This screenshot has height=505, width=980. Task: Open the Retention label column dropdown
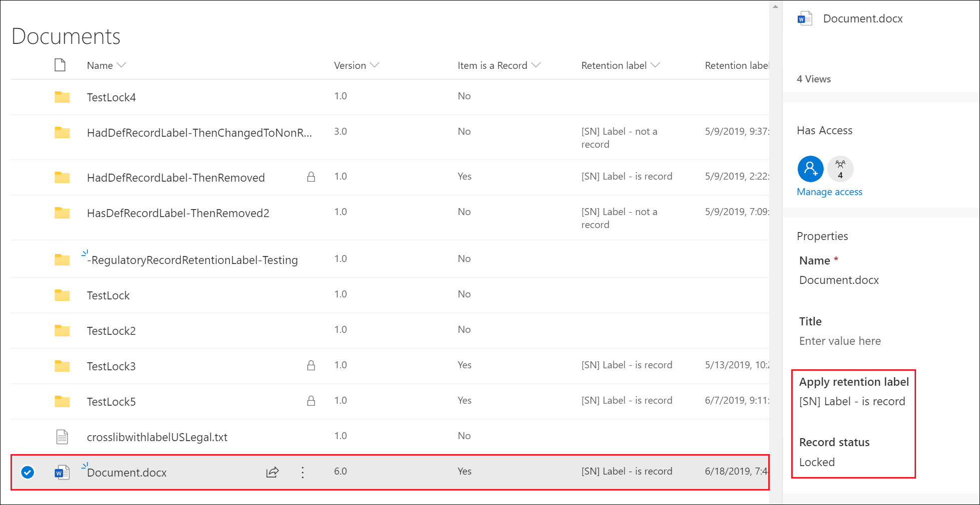tap(656, 65)
